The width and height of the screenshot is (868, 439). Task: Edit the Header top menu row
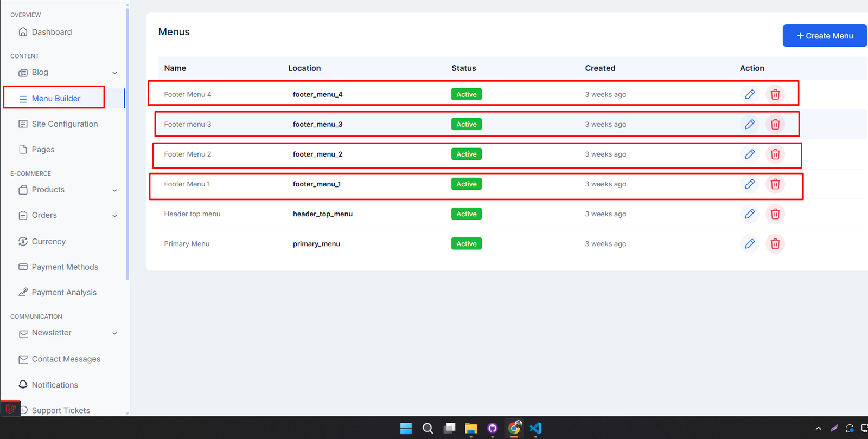pyautogui.click(x=750, y=214)
